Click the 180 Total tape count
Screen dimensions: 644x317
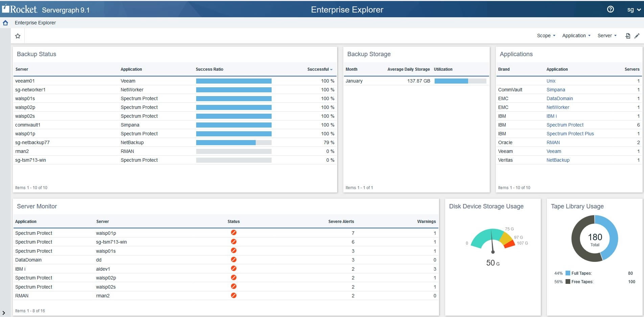pyautogui.click(x=595, y=239)
